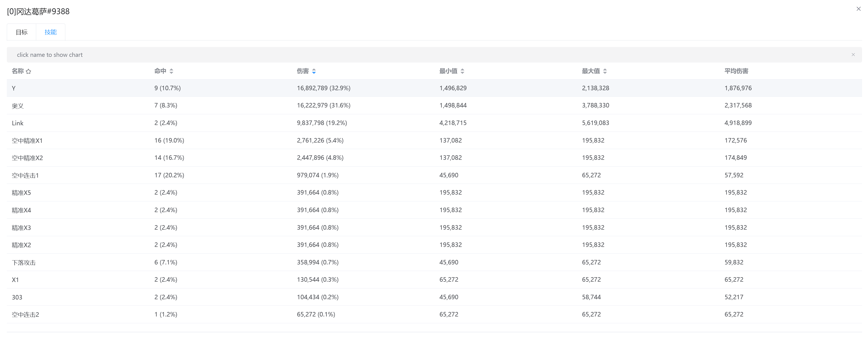Screen dimensions: 868x338
Task: Show chart for 下落攻击
Action: [23, 262]
